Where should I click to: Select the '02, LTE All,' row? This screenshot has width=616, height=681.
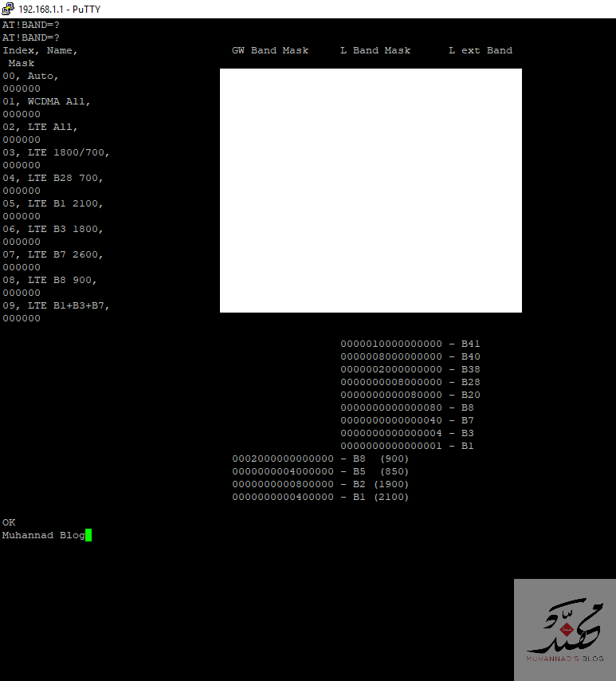point(40,128)
